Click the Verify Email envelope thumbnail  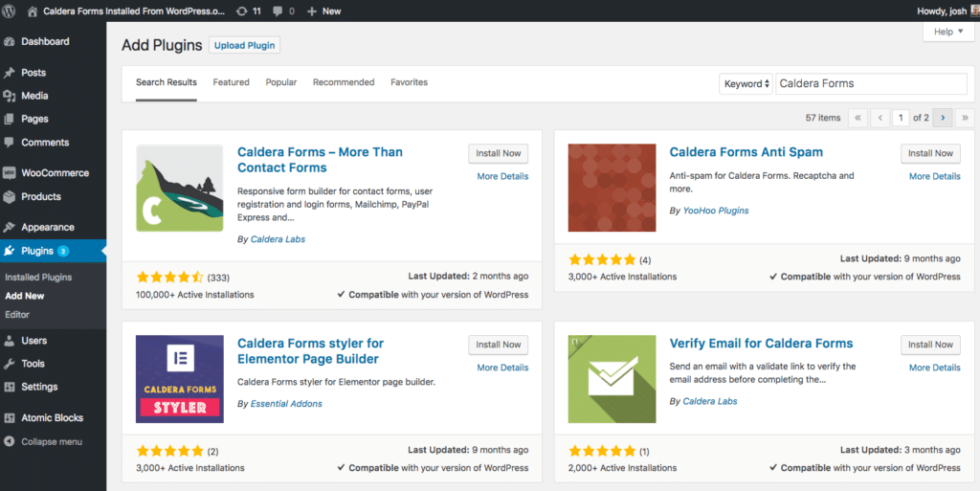(612, 379)
